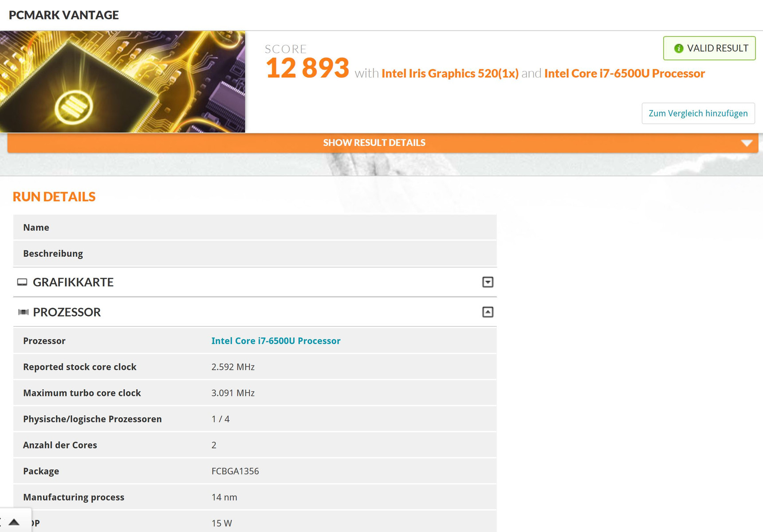The width and height of the screenshot is (763, 532).
Task: Click the Name row label
Action: tap(36, 227)
